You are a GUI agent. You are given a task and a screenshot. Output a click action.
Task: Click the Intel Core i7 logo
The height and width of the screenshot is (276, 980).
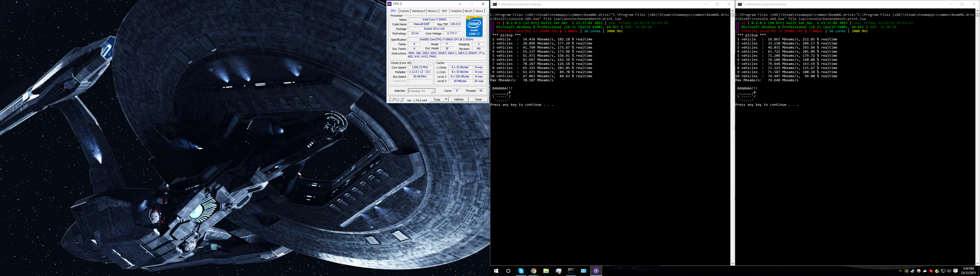474,26
